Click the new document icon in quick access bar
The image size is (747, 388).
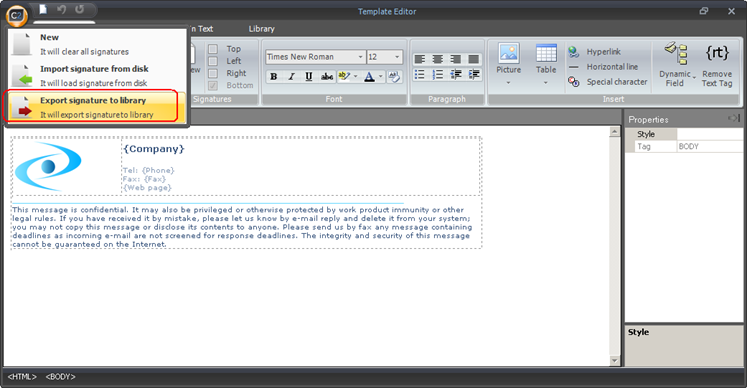click(43, 9)
